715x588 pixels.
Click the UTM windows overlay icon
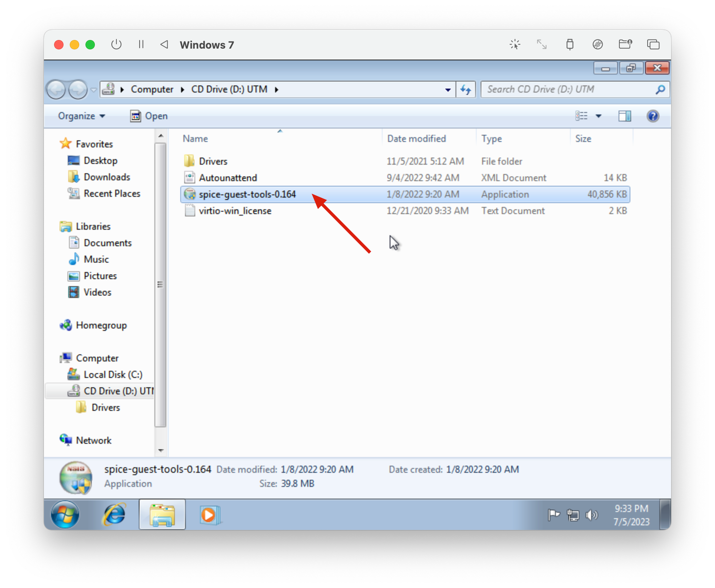[653, 44]
